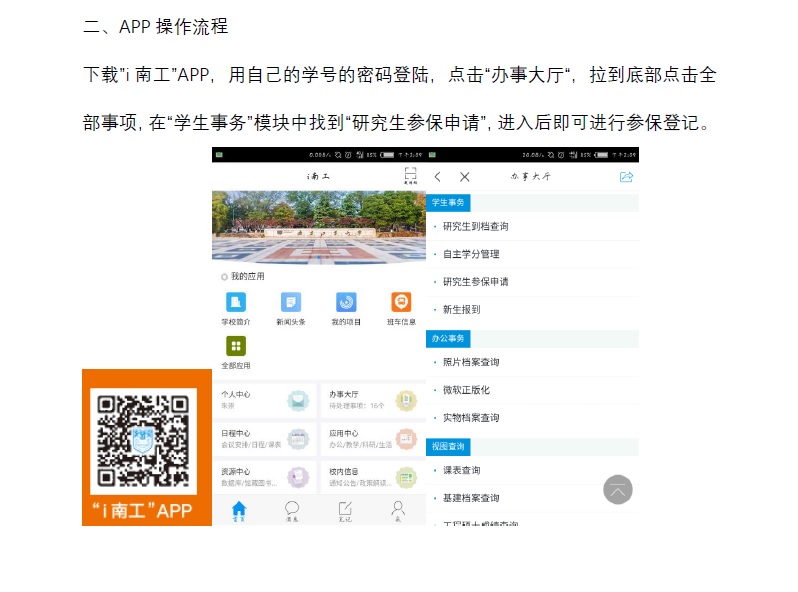The width and height of the screenshot is (798, 592).
Task: Open 微软正版化 list item
Action: pyautogui.click(x=532, y=390)
